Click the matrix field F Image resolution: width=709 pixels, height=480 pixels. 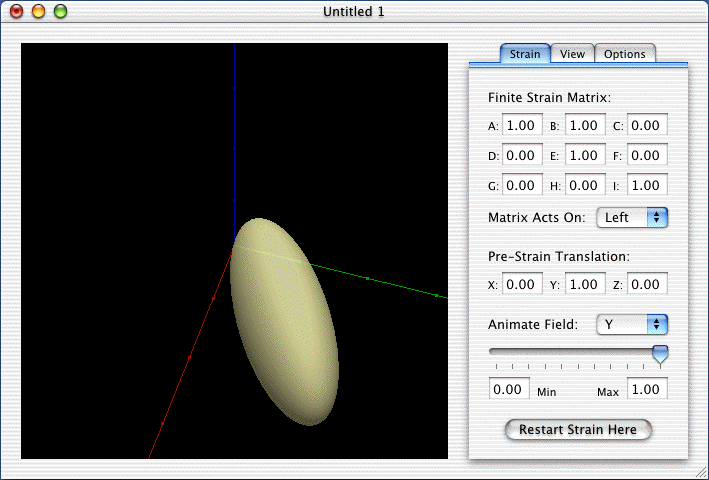point(647,155)
